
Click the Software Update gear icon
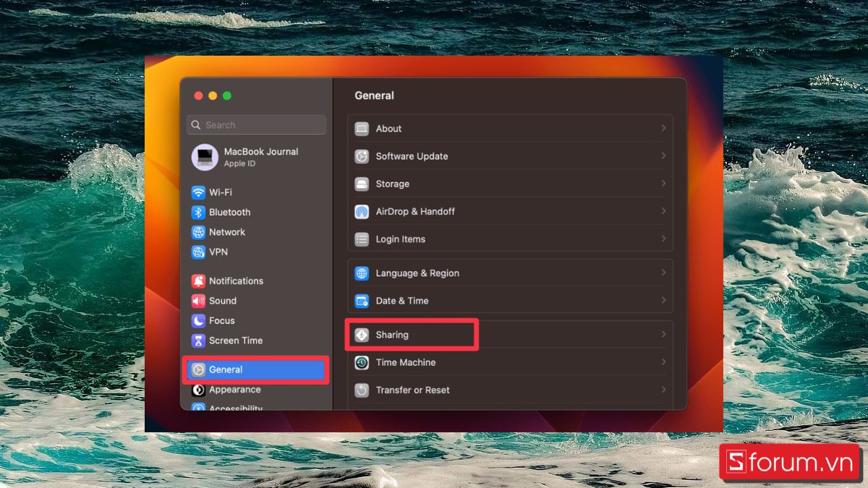(362, 156)
